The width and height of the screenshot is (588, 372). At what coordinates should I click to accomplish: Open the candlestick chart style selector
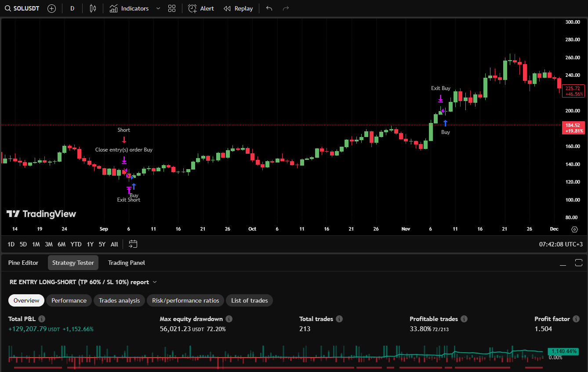92,8
